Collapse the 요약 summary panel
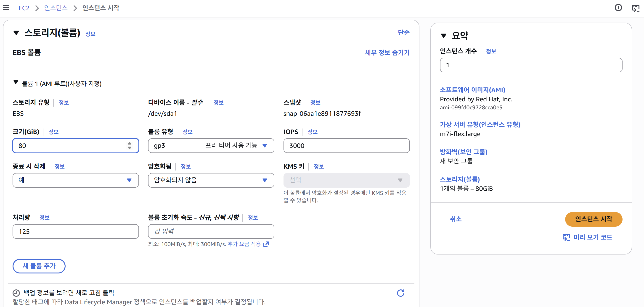 (x=443, y=35)
